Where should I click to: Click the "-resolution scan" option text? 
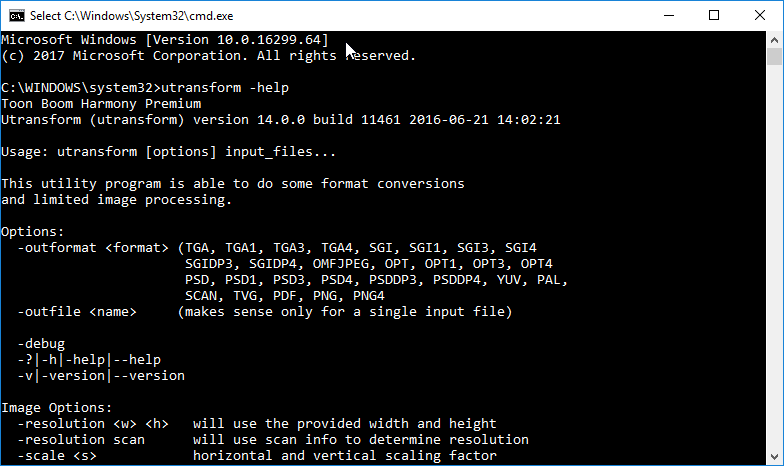point(81,440)
